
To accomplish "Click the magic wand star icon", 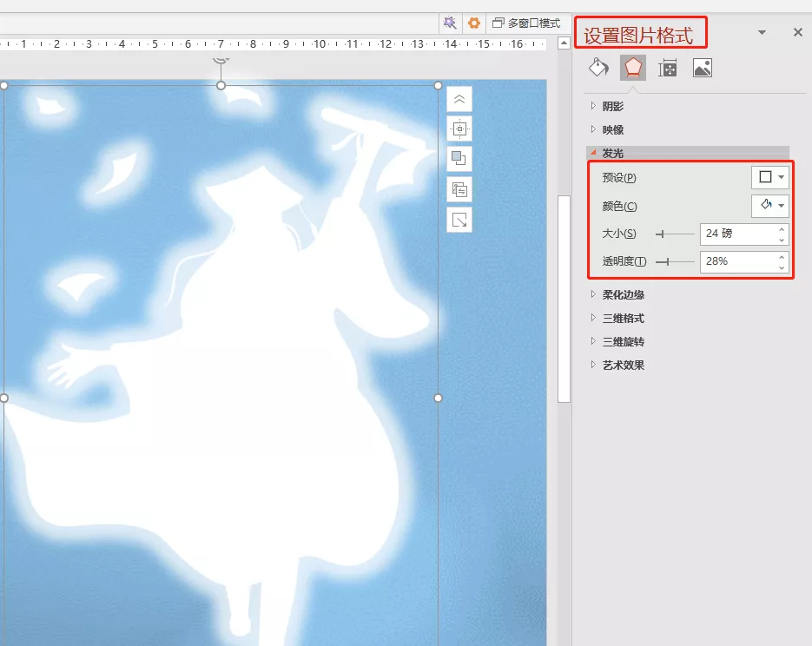I will [x=450, y=23].
